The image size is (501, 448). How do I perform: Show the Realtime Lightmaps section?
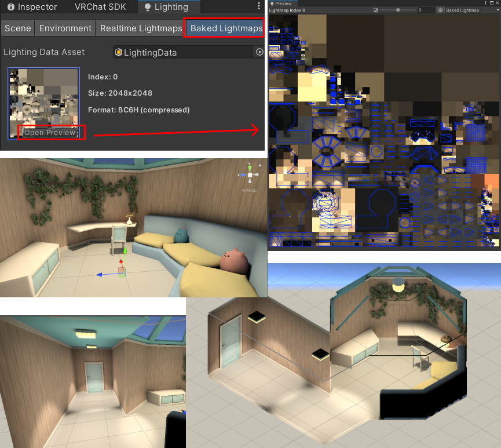(141, 28)
